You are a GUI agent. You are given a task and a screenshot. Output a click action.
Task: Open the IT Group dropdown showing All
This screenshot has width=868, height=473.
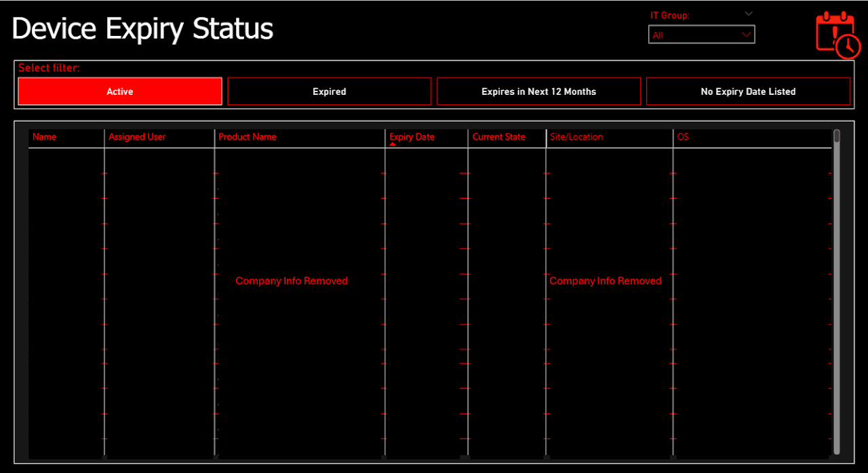click(701, 34)
